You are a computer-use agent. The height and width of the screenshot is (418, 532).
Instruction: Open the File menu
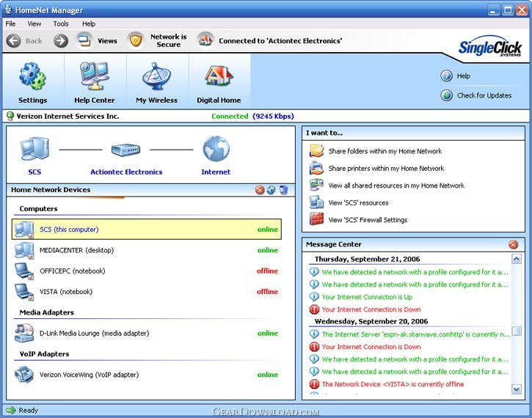pos(10,23)
